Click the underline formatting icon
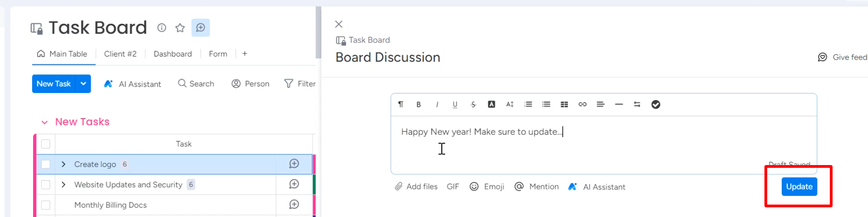Image resolution: width=868 pixels, height=217 pixels. [455, 104]
